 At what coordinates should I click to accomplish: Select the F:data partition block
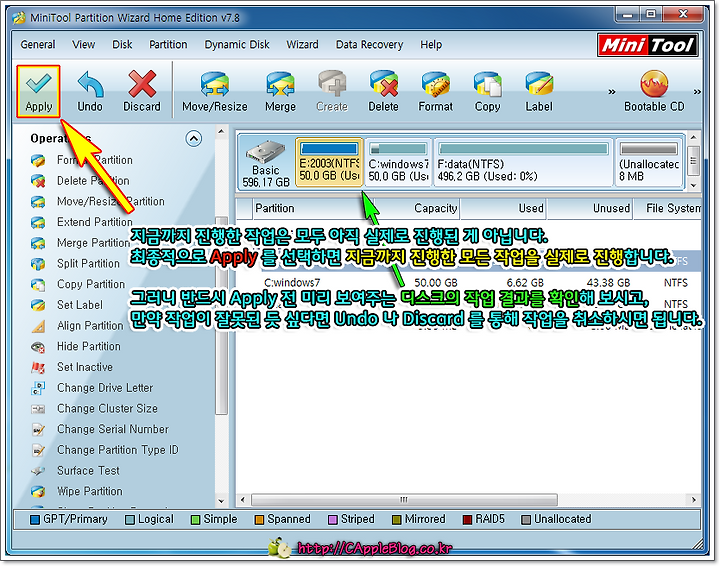click(523, 163)
